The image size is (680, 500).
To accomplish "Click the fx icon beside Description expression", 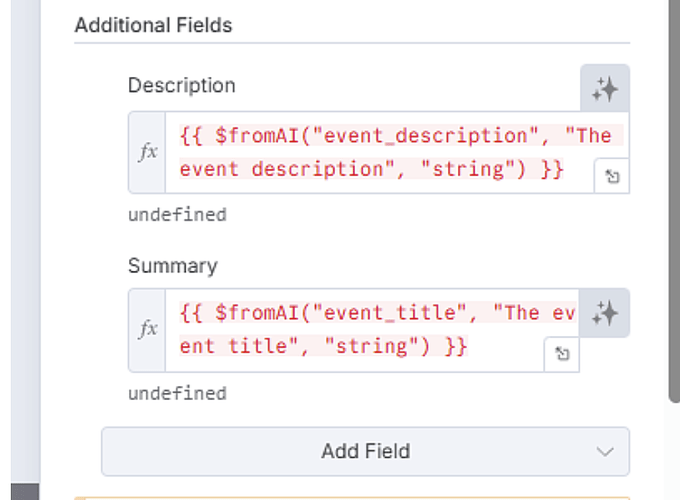I will tap(148, 152).
